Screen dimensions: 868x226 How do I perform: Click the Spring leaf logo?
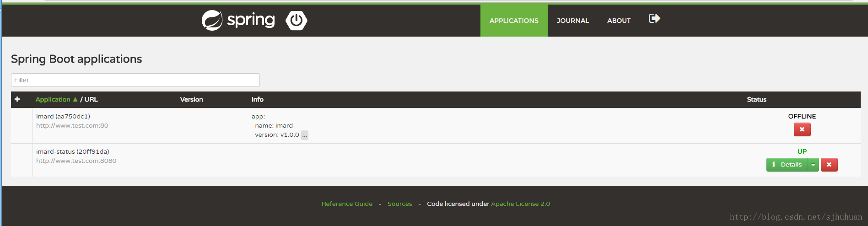click(212, 20)
